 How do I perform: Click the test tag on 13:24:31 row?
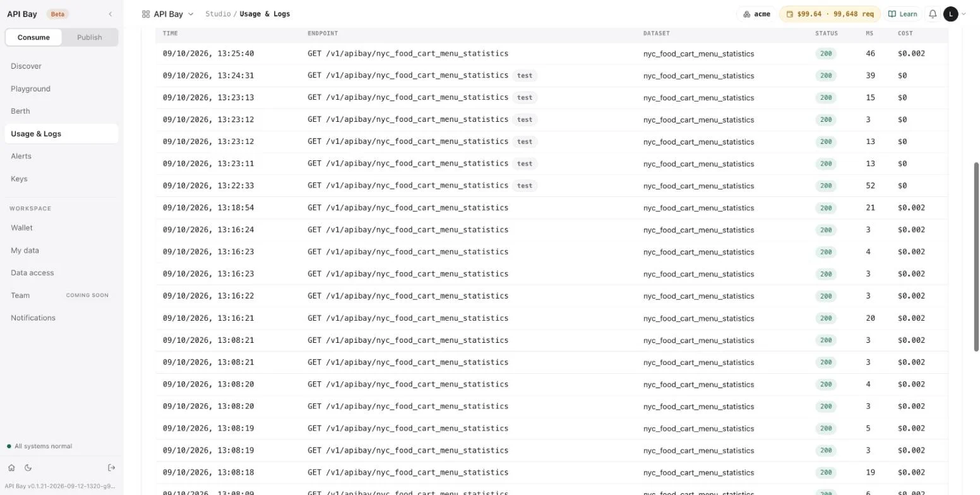pyautogui.click(x=525, y=76)
